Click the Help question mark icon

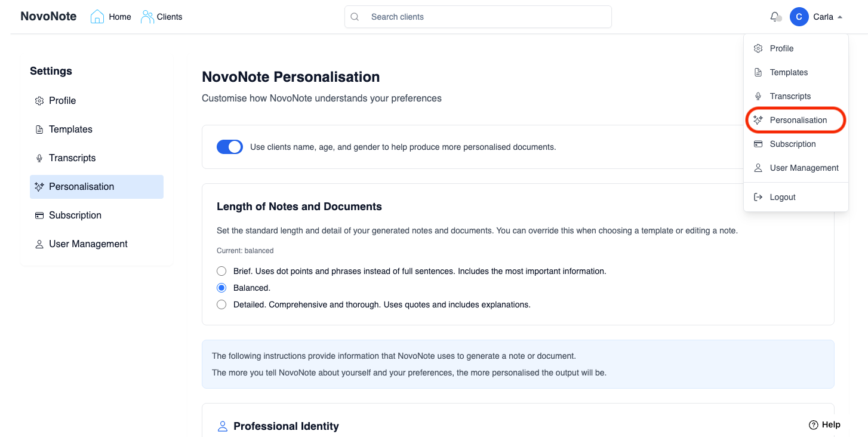pos(813,425)
